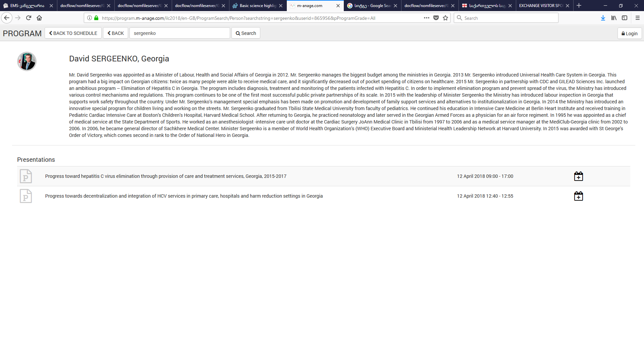This screenshot has height=349, width=644.
Task: Reload the current page
Action: point(29,18)
